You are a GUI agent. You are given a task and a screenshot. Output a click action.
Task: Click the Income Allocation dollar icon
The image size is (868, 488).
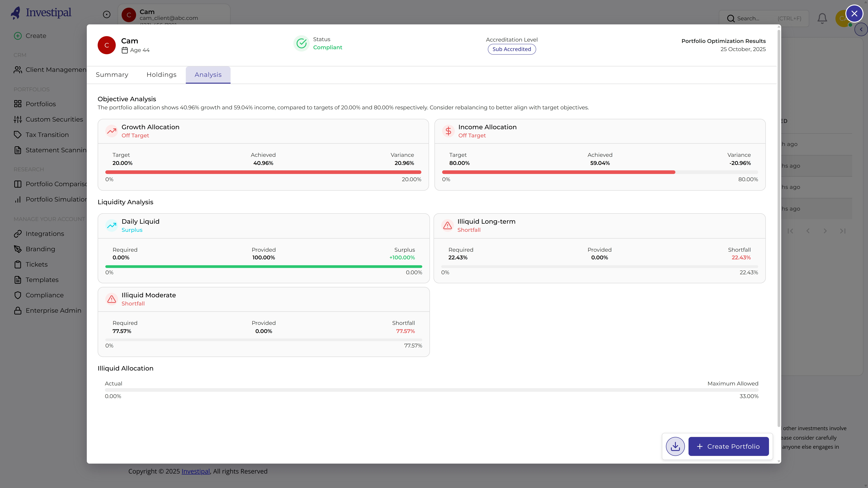448,131
